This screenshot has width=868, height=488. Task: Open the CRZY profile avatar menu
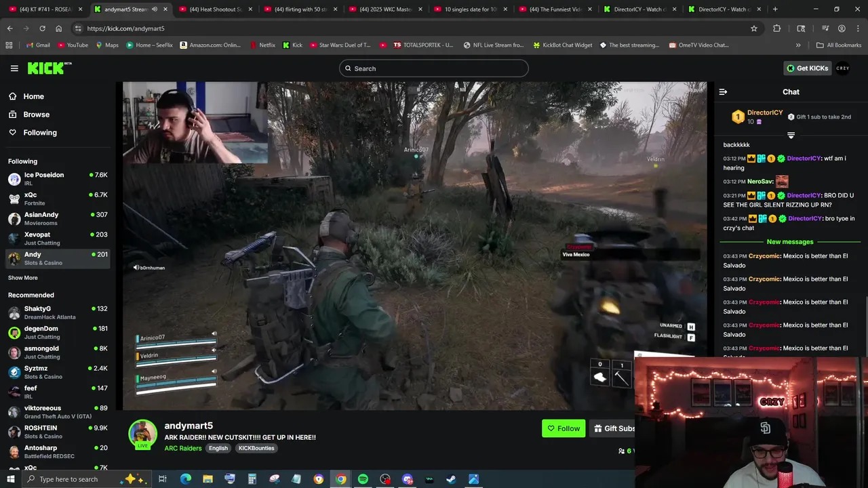click(843, 68)
